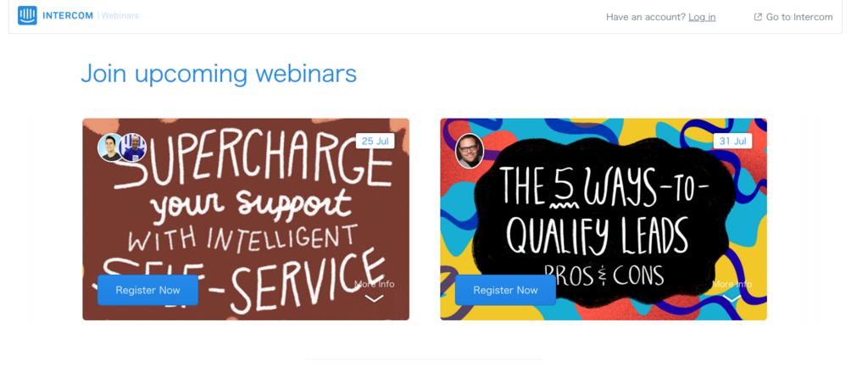Image resolution: width=868 pixels, height=378 pixels.
Task: Click the presenter avatar in the blue shirt
Action: (x=133, y=147)
